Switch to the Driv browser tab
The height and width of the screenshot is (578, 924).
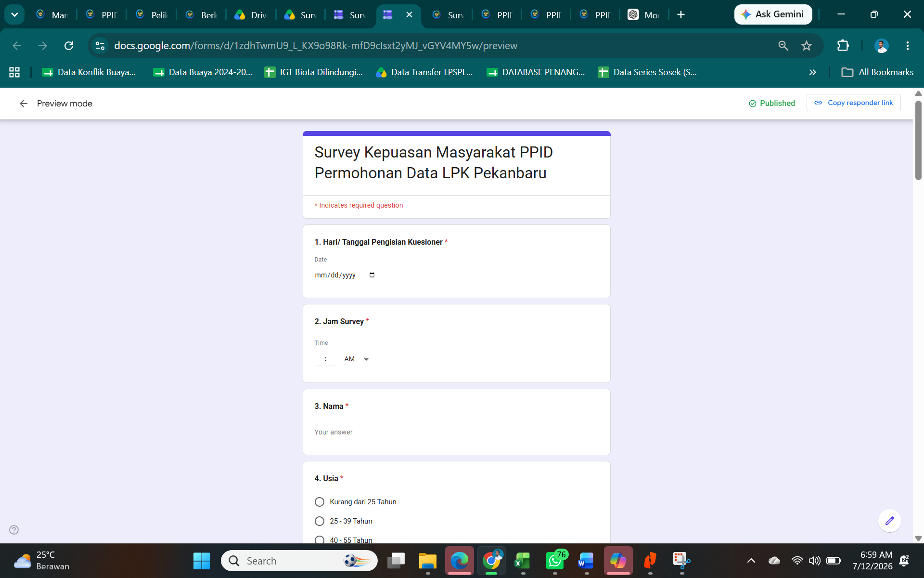coord(251,15)
